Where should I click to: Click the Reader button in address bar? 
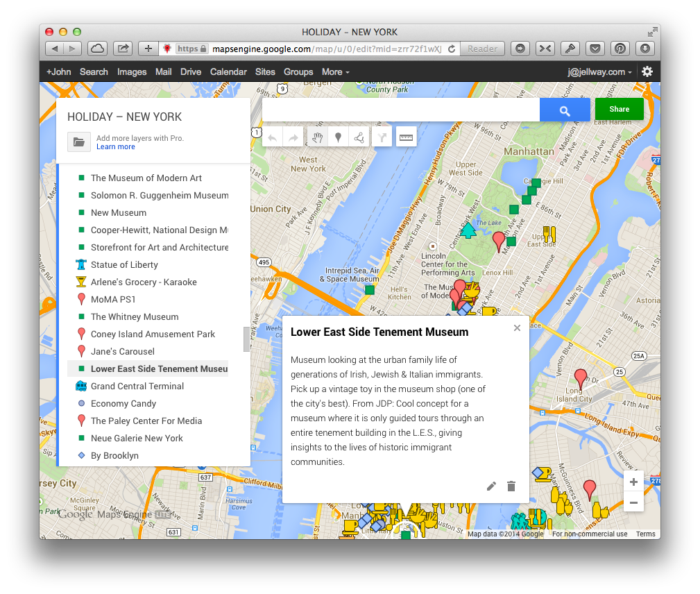482,49
